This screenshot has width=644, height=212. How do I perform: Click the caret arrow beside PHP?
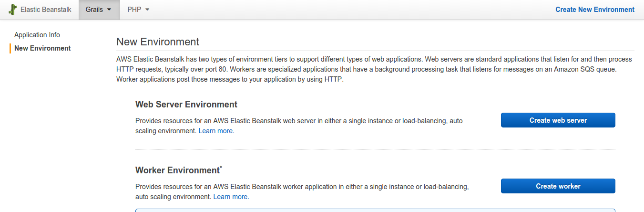[x=147, y=10]
